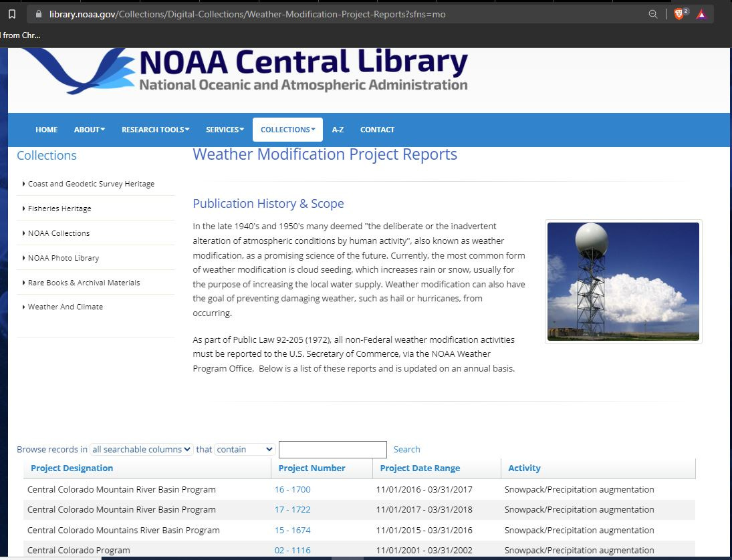Image resolution: width=732 pixels, height=560 pixels.
Task: Click Central Colorado Mountain River Basin Program, 16 - 1700 row
Action: pyautogui.click(x=359, y=490)
